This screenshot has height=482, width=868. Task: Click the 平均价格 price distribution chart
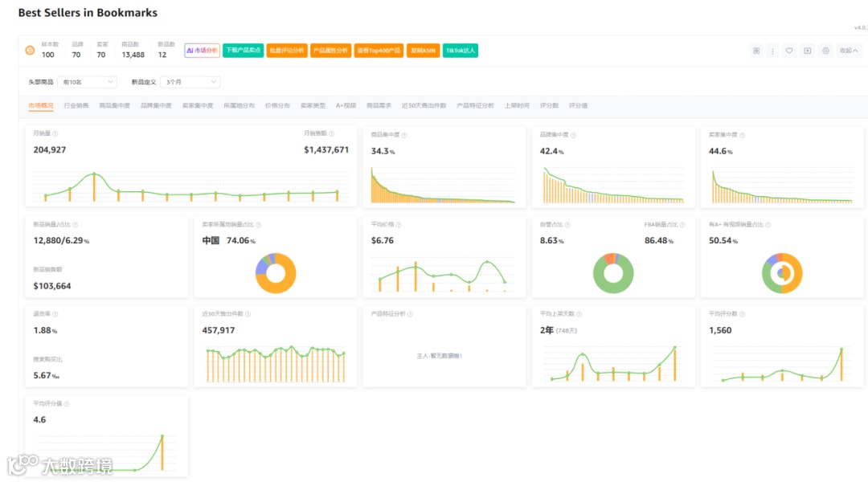pos(442,275)
